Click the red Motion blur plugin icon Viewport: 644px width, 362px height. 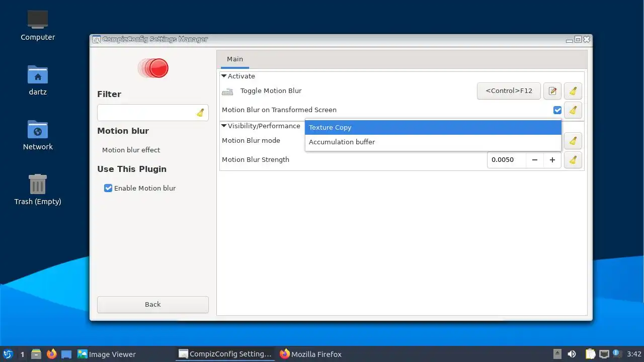[153, 68]
